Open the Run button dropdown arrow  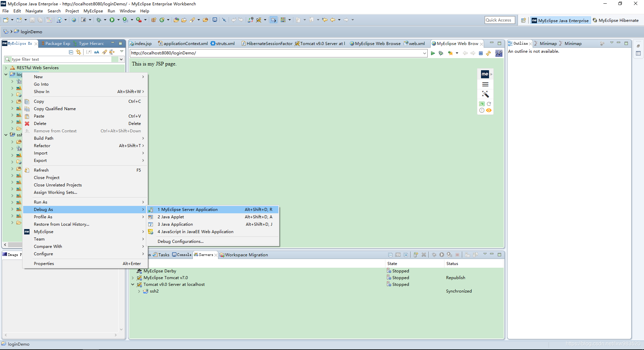click(118, 20)
